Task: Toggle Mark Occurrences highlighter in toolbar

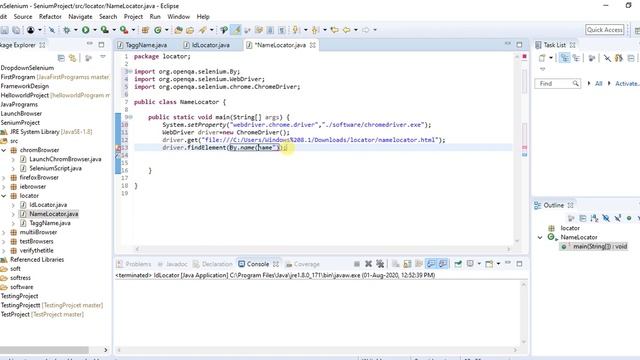Action: (x=236, y=30)
